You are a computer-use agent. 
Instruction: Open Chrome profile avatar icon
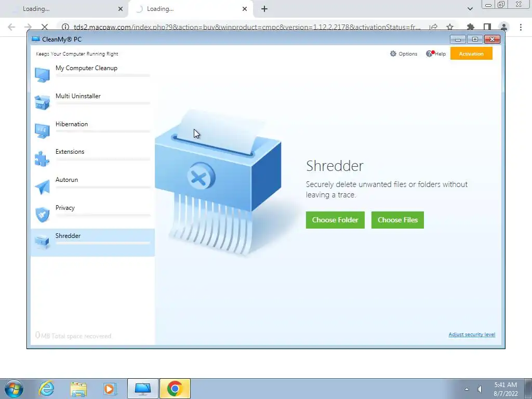coord(504,27)
